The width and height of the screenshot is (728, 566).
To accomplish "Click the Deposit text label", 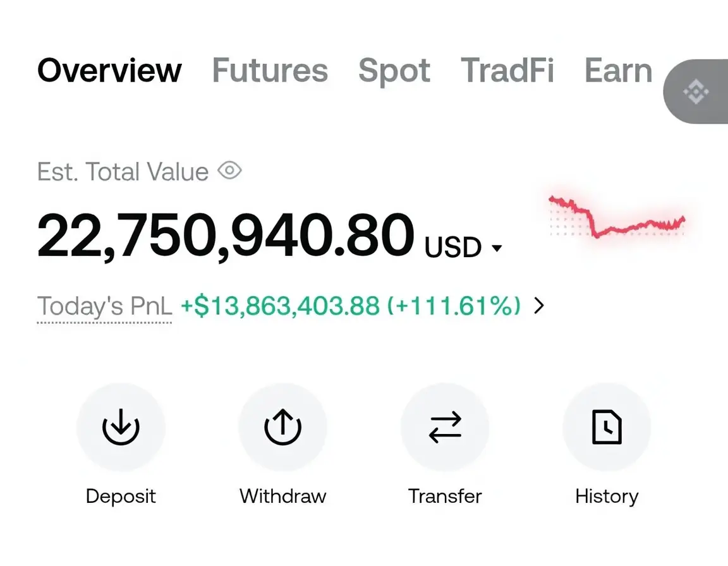I will coord(121,497).
